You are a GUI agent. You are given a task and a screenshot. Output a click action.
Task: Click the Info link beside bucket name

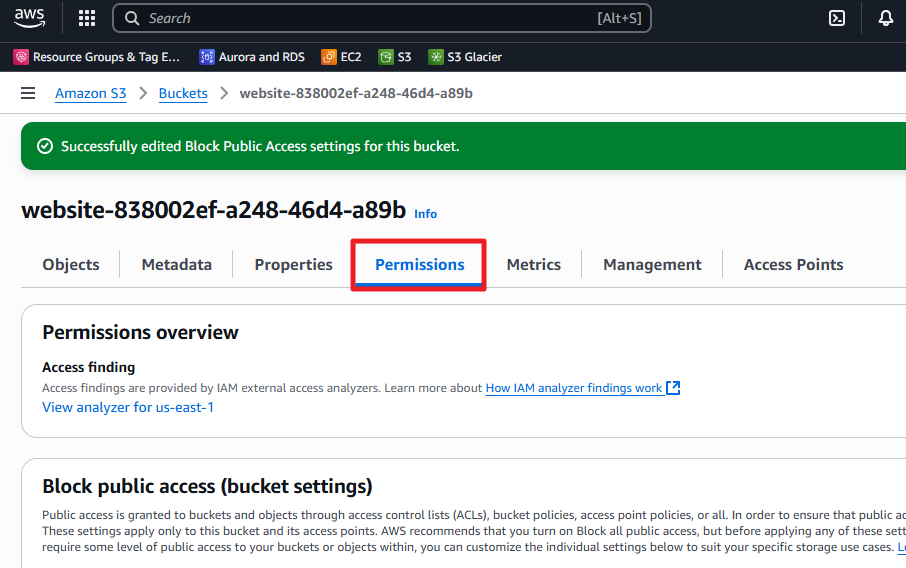point(425,214)
